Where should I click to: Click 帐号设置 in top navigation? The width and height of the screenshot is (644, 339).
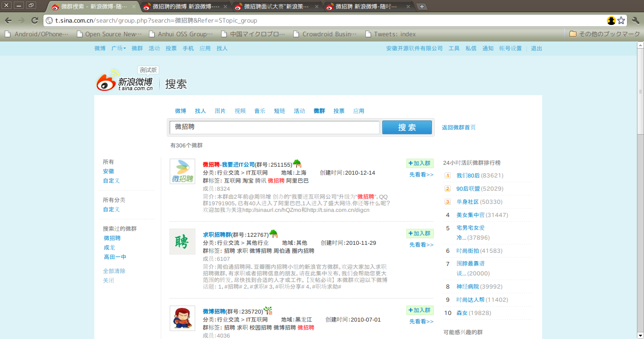coord(511,48)
